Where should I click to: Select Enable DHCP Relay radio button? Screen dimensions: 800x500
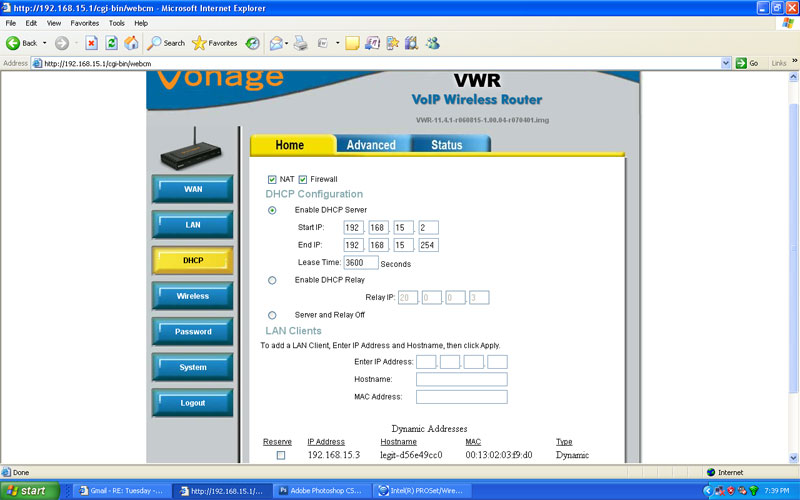click(x=272, y=280)
